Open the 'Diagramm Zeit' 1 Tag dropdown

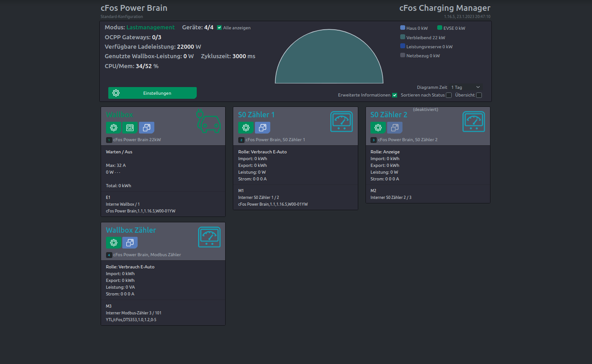click(466, 87)
